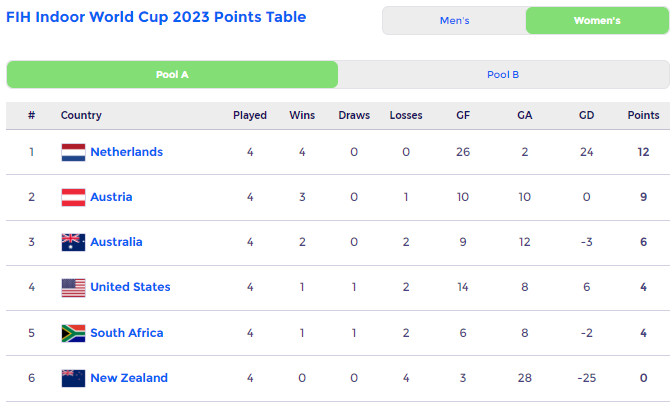Click the New Zealand flag icon

[x=73, y=378]
